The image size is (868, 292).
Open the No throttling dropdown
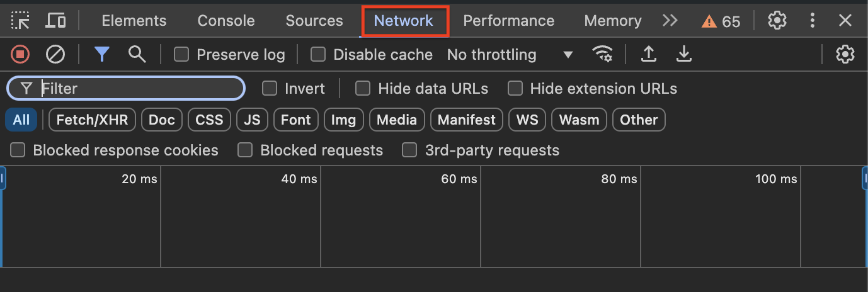[x=510, y=55]
